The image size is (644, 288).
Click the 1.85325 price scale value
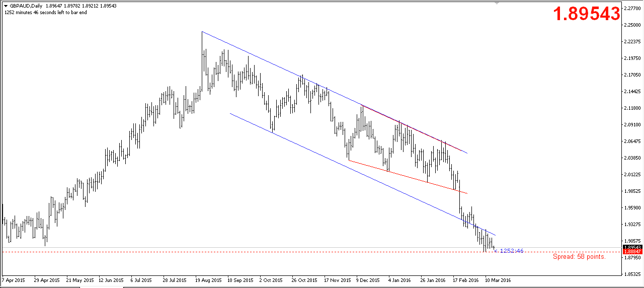(632, 274)
